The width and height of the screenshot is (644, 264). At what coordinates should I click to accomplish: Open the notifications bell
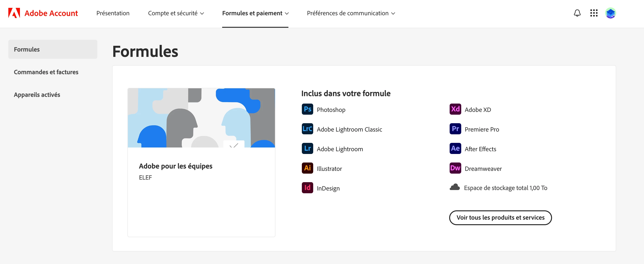point(577,13)
